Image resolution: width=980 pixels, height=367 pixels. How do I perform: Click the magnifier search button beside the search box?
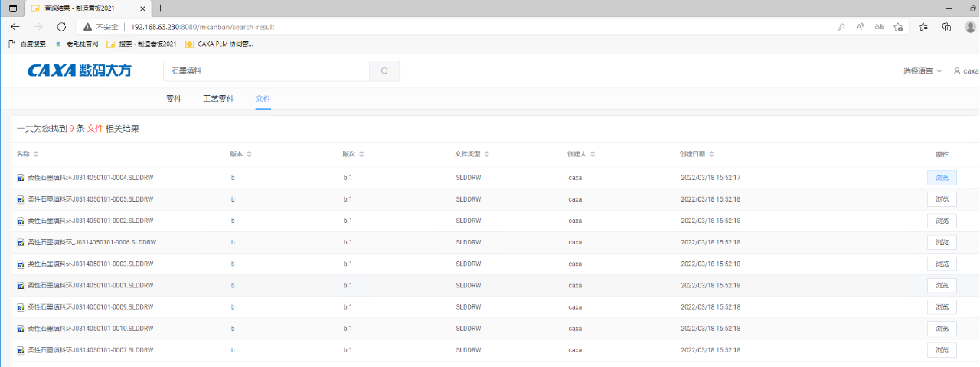click(384, 71)
